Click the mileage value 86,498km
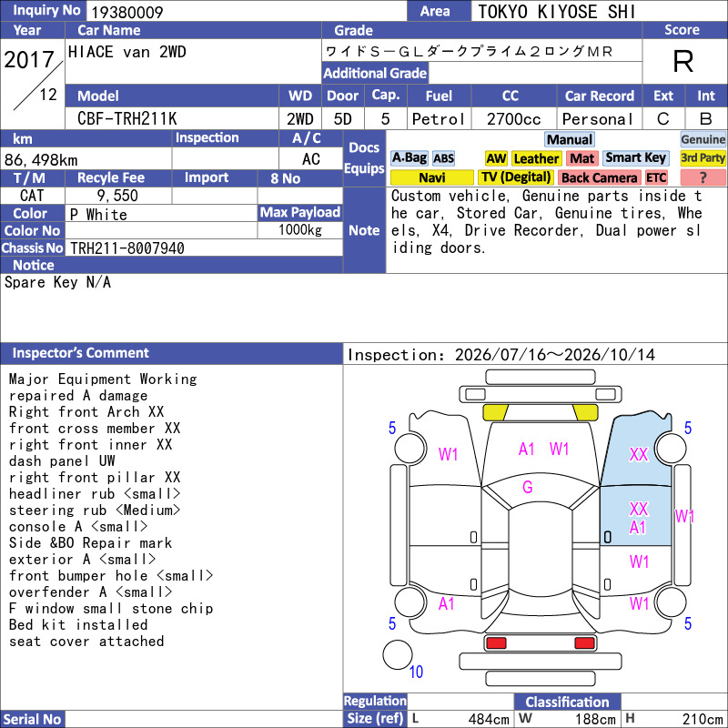This screenshot has height=728, width=728. tap(41, 160)
